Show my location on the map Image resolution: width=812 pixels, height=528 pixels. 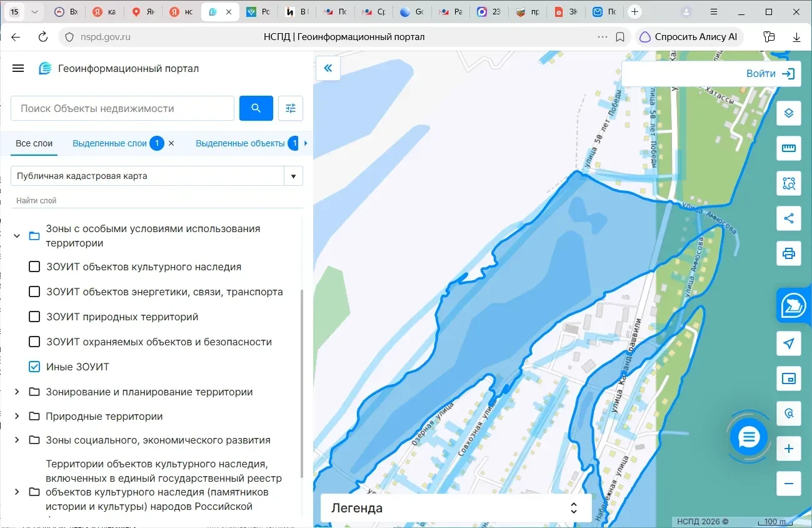tap(789, 343)
